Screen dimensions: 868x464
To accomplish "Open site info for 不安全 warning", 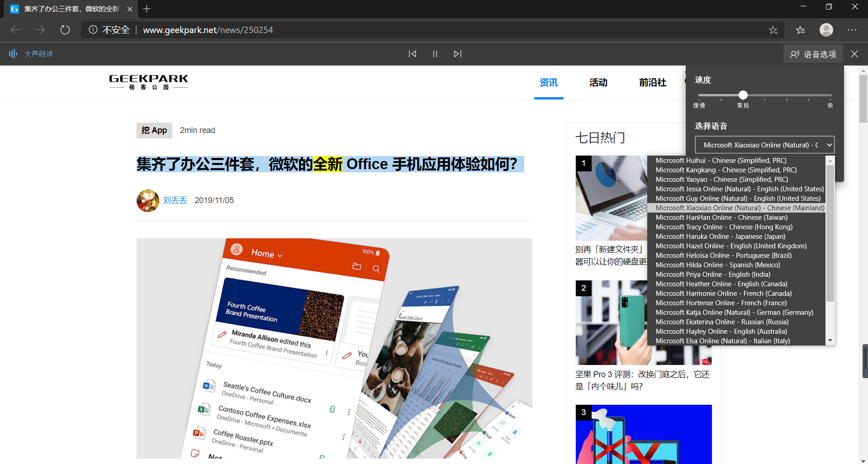I will tap(109, 30).
